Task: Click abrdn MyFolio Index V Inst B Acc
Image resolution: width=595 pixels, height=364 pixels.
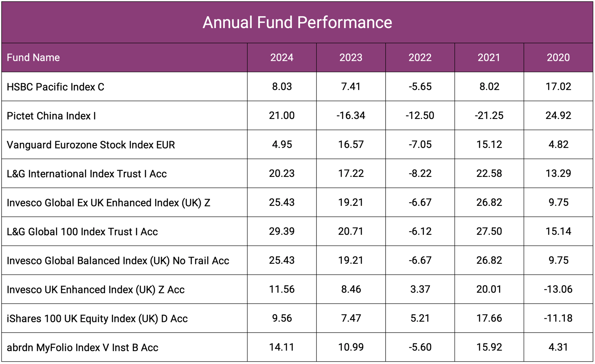Action: coord(83,347)
